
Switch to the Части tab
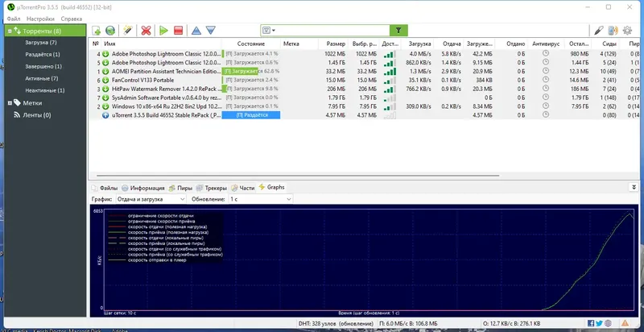coord(243,189)
